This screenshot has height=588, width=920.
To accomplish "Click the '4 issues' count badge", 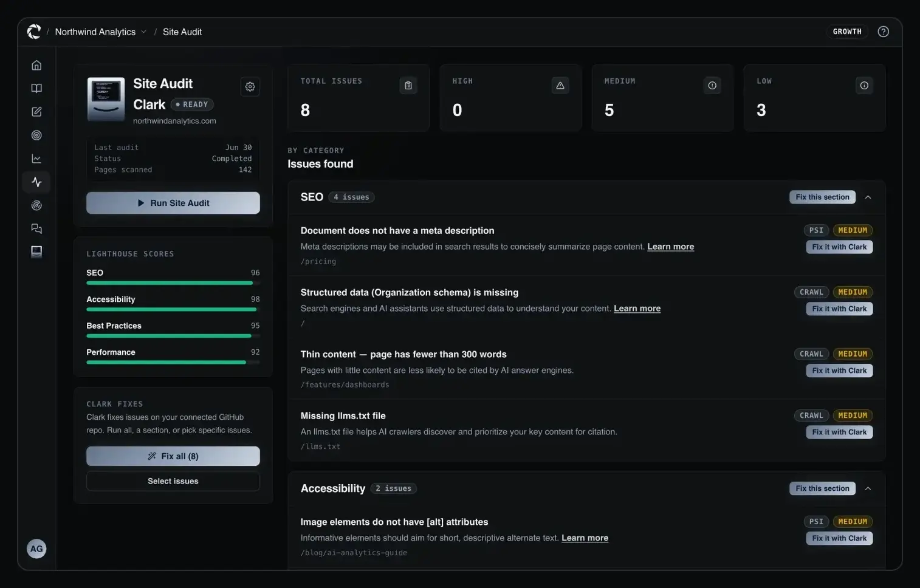I will click(x=351, y=197).
